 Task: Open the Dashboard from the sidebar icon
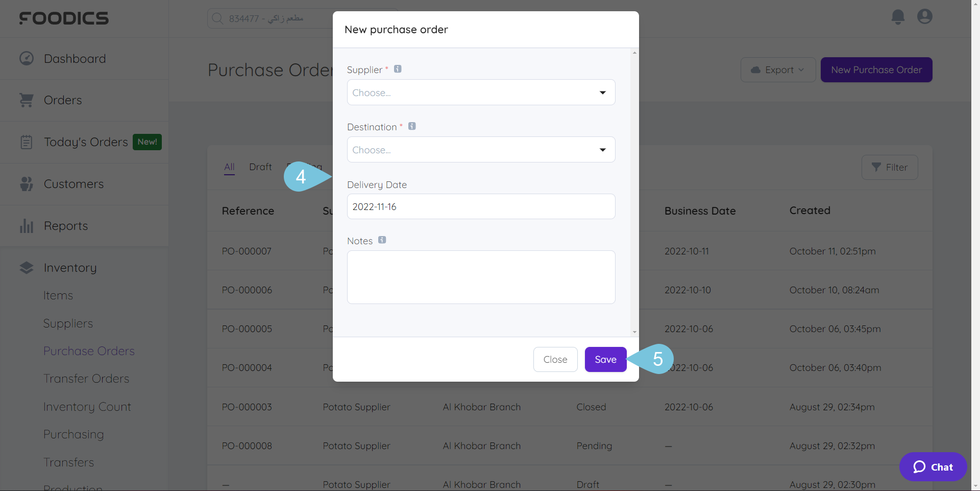click(x=26, y=58)
